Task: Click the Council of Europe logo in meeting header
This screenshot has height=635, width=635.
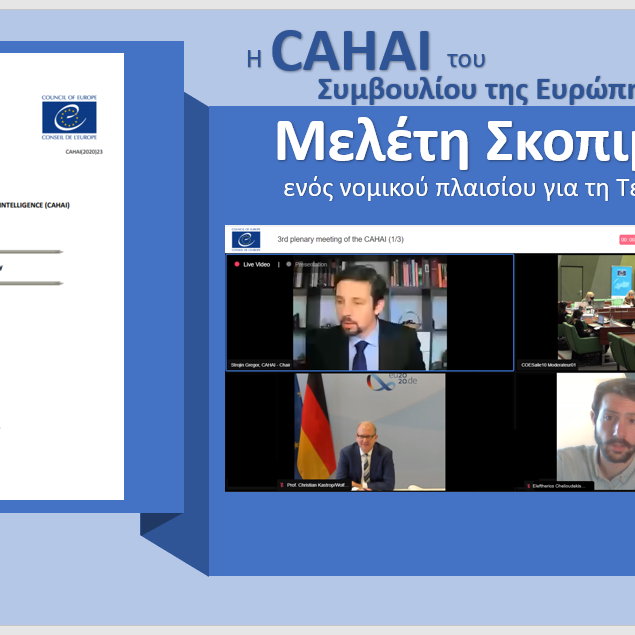Action: pos(246,239)
